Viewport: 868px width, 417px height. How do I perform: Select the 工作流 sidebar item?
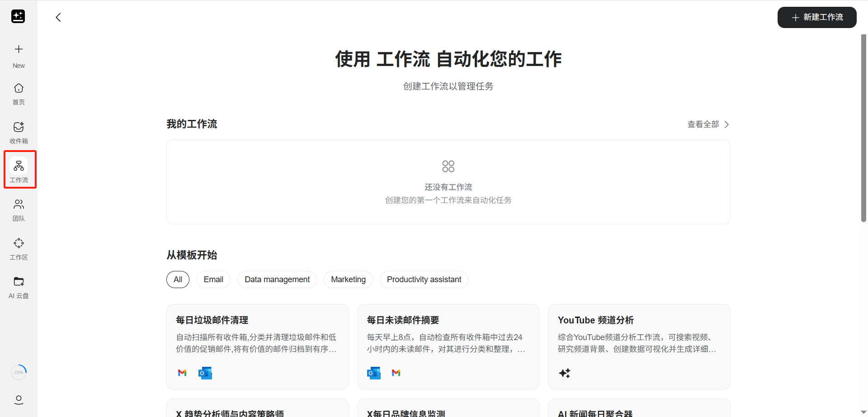(19, 171)
